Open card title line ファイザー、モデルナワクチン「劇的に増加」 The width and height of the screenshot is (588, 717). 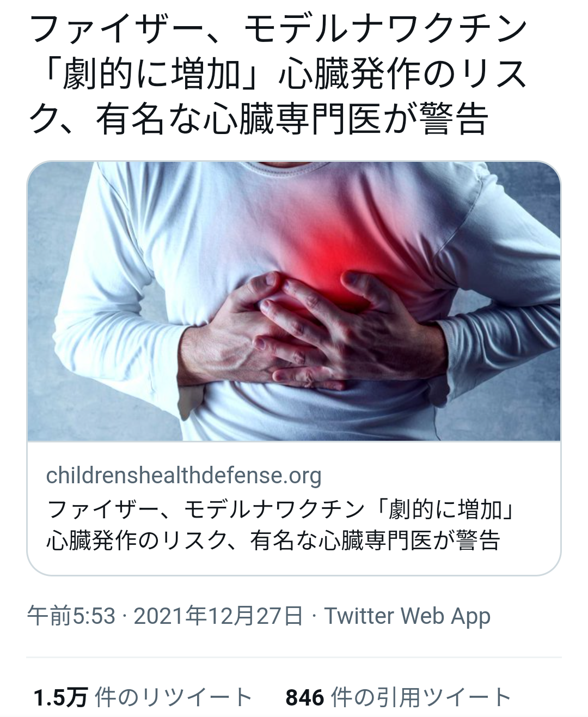coord(281,509)
